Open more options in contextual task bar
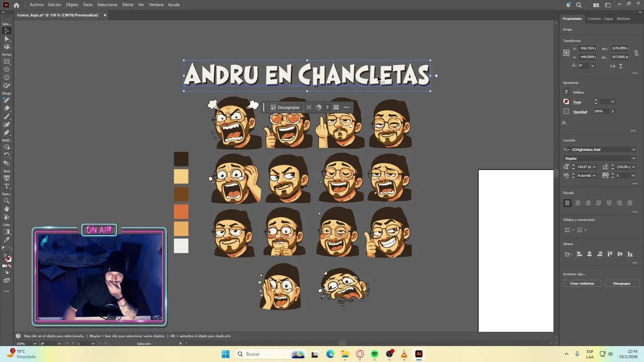644x362 pixels. click(346, 107)
